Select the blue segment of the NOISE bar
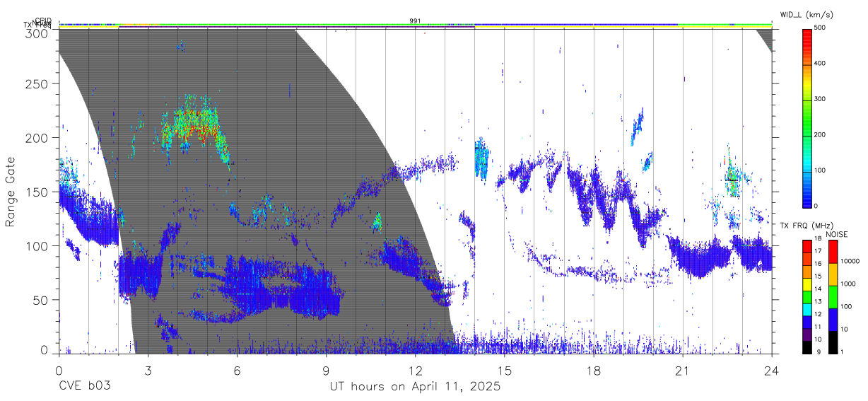Screen dimensions: 868x401 point(832,319)
